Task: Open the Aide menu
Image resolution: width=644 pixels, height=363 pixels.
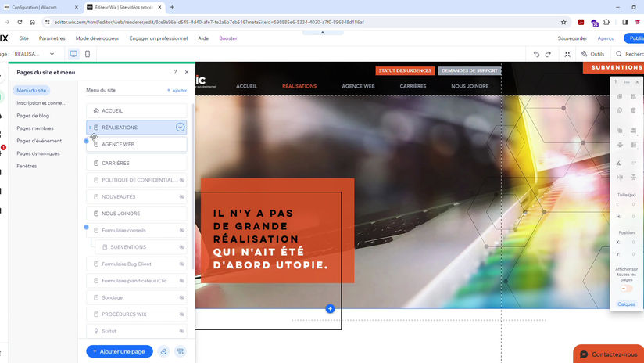Action: pyautogui.click(x=203, y=38)
